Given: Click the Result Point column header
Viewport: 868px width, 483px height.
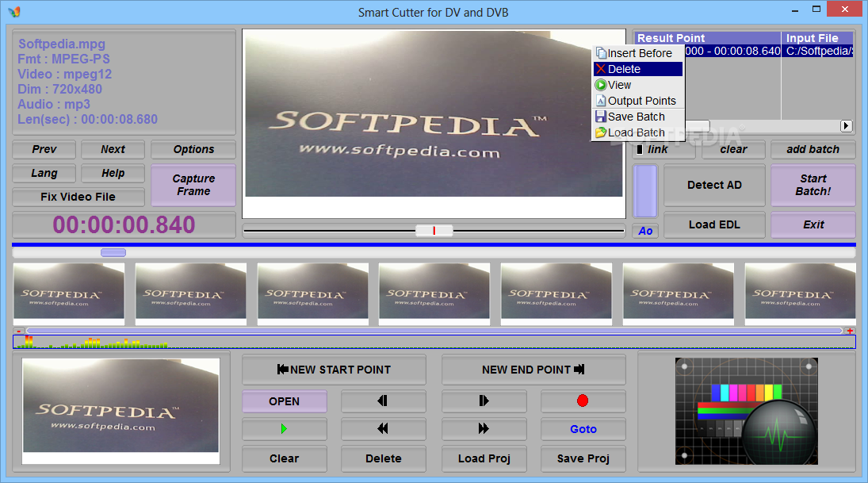Looking at the screenshot, I should (x=707, y=38).
